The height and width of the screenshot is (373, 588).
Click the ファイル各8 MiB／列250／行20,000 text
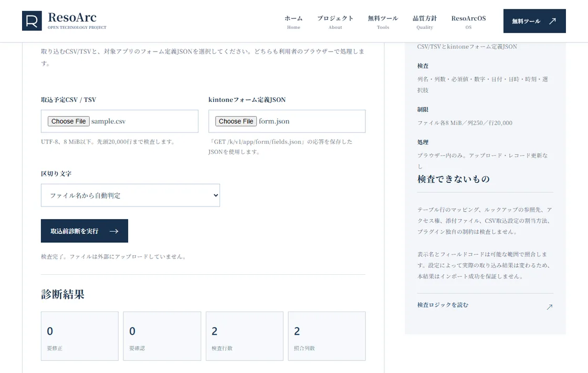point(465,123)
